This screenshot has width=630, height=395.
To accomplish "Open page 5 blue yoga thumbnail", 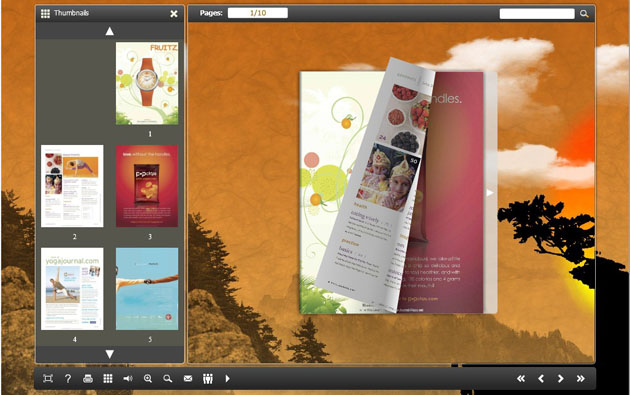I will [x=147, y=289].
